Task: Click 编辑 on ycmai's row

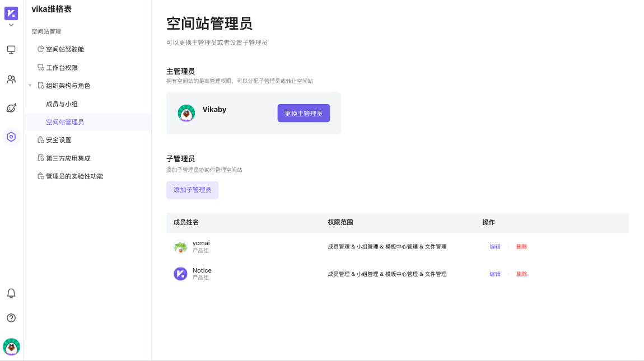Action: [x=495, y=246]
